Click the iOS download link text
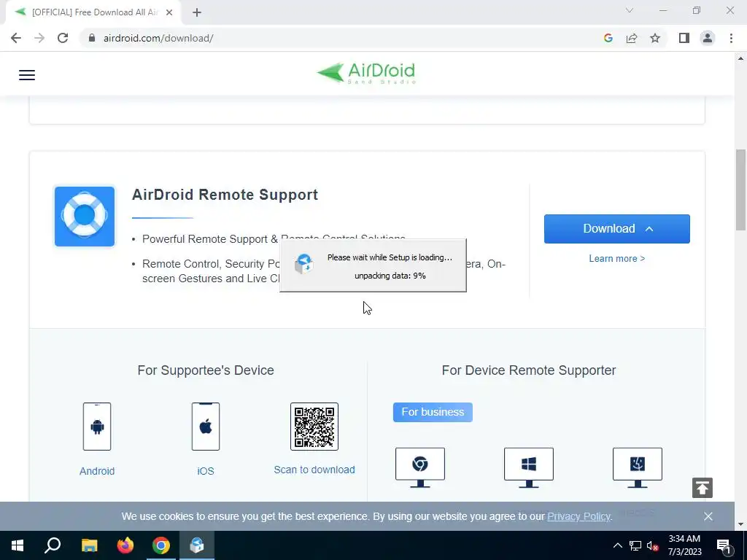Viewport: 747px width, 560px height. pos(205,471)
